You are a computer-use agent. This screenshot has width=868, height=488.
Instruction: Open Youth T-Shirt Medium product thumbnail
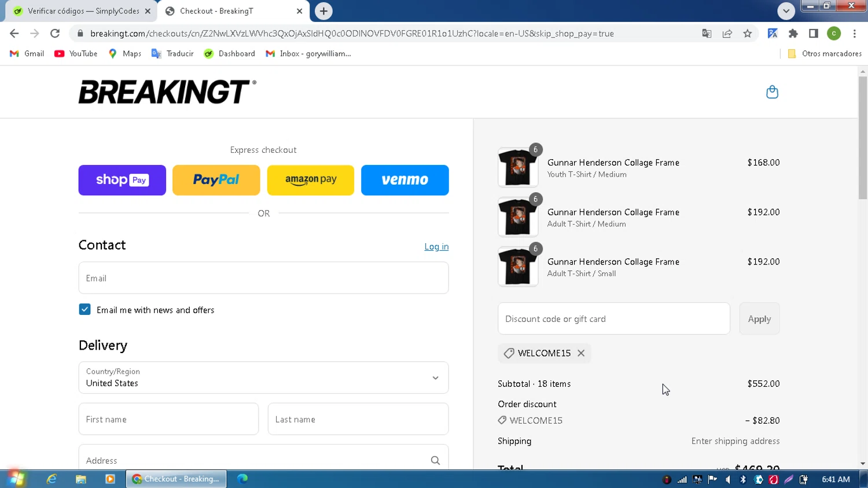[518, 167]
